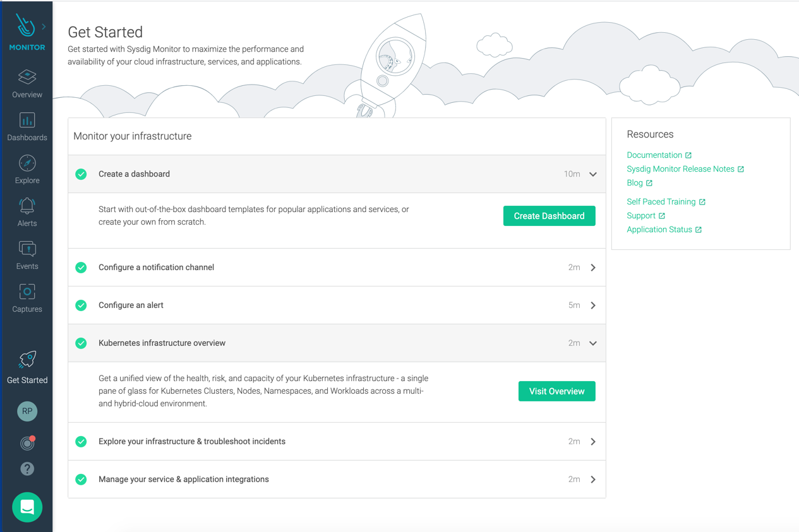Screen dimensions: 799x532
Task: Open the Dashboards chart icon
Action: pos(27,120)
